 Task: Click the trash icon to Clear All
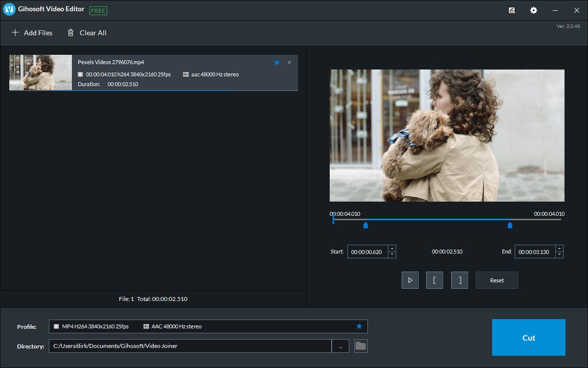click(71, 33)
